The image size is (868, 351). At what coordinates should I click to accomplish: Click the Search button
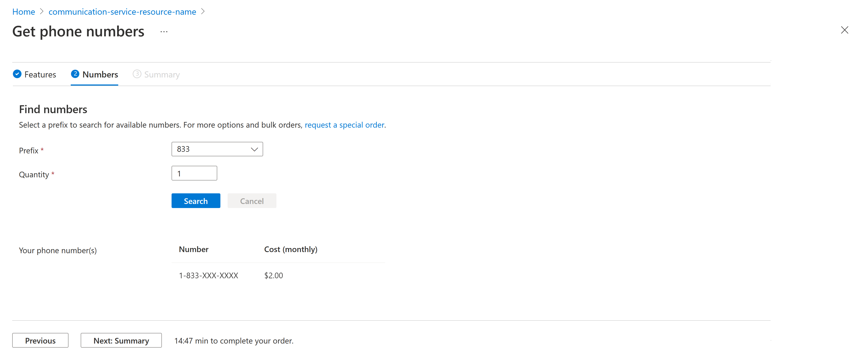[196, 201]
